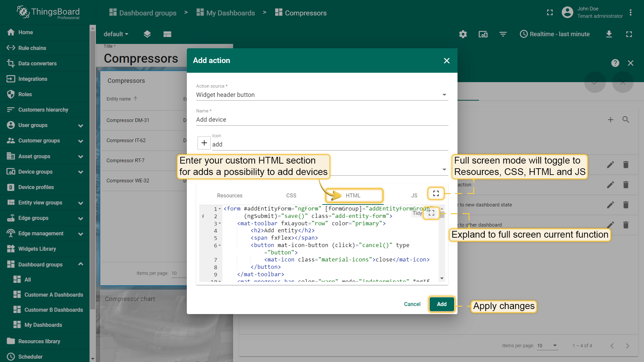
Task: Open Realtime - last minute time window
Action: coord(554,34)
